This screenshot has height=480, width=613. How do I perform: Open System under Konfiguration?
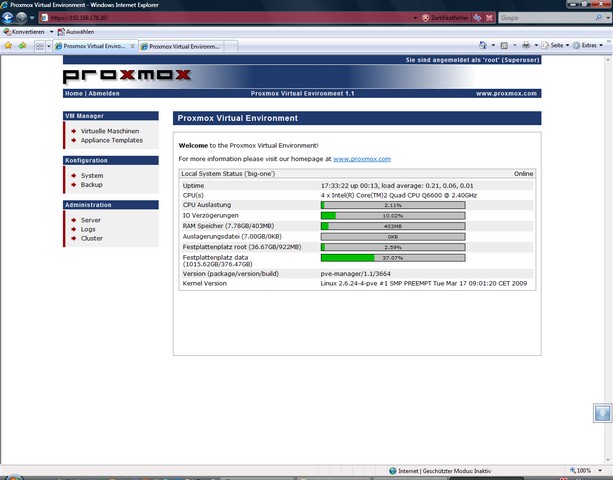coord(92,176)
